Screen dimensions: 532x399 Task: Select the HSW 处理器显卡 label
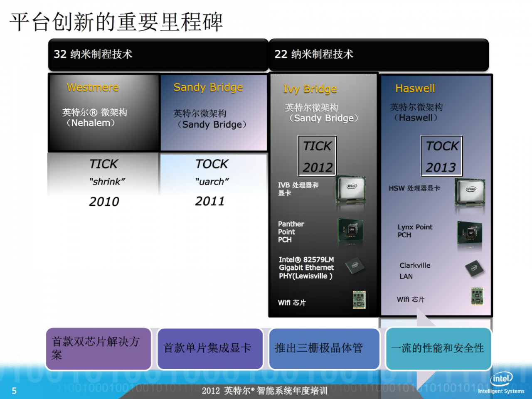[x=414, y=188]
